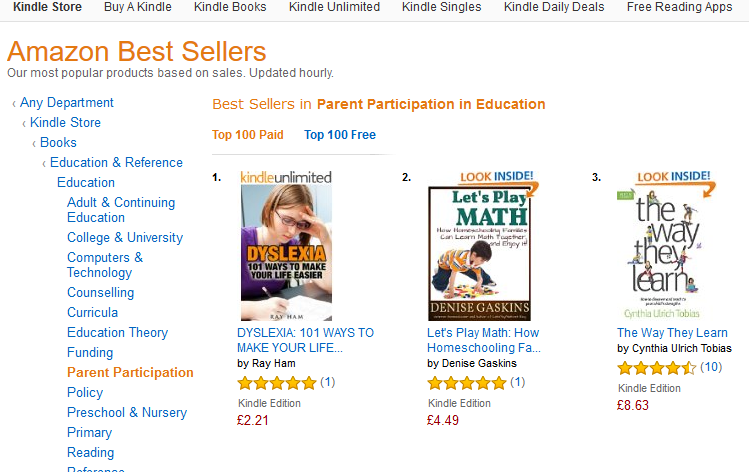Open The Way They Learn title link
This screenshot has height=472, width=749.
pyautogui.click(x=672, y=333)
